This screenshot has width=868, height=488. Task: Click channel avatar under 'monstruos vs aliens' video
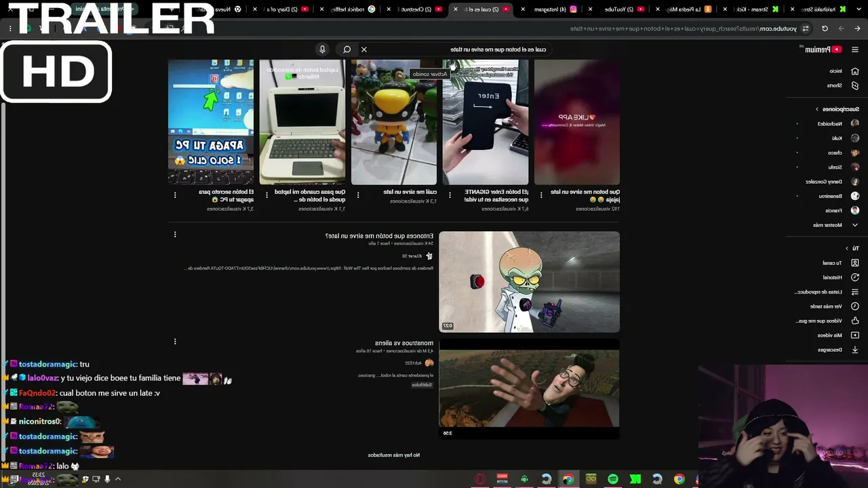[x=429, y=363]
